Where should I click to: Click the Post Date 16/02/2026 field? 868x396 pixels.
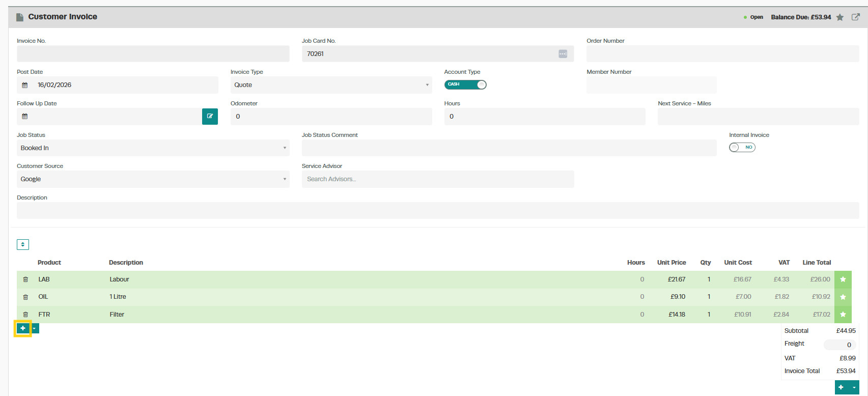pyautogui.click(x=118, y=85)
